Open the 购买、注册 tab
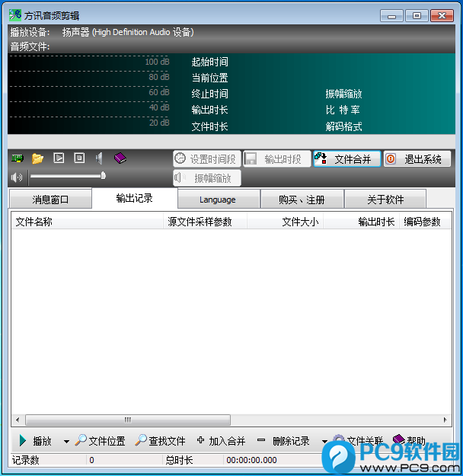This screenshot has height=476, width=463. point(302,200)
